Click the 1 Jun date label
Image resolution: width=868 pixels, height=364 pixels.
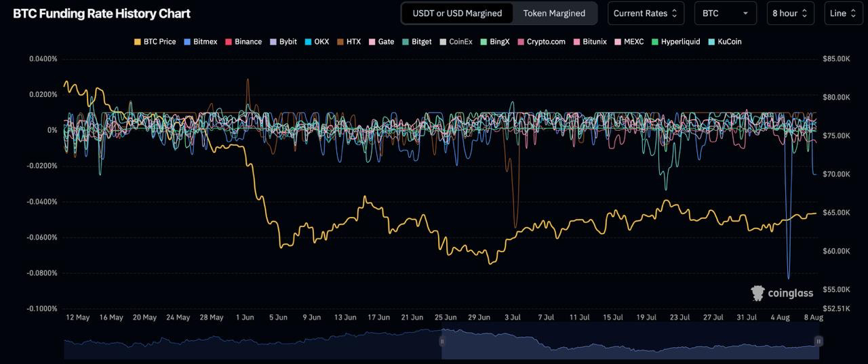click(245, 317)
